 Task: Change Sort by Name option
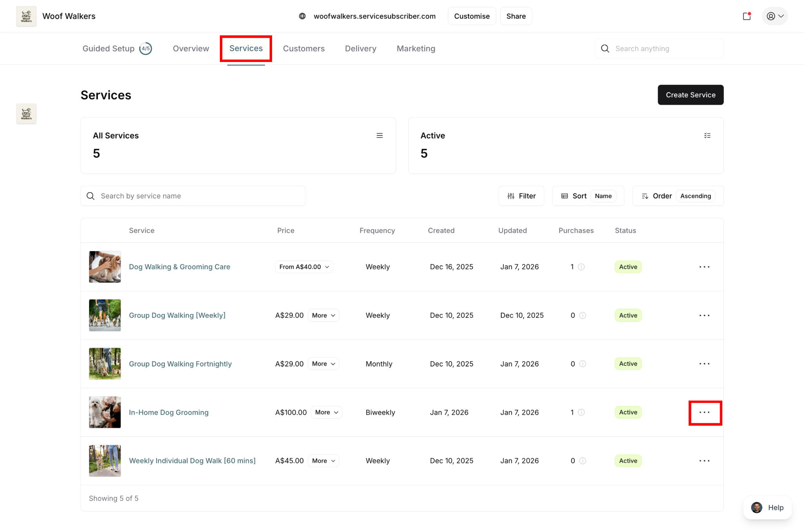click(603, 196)
